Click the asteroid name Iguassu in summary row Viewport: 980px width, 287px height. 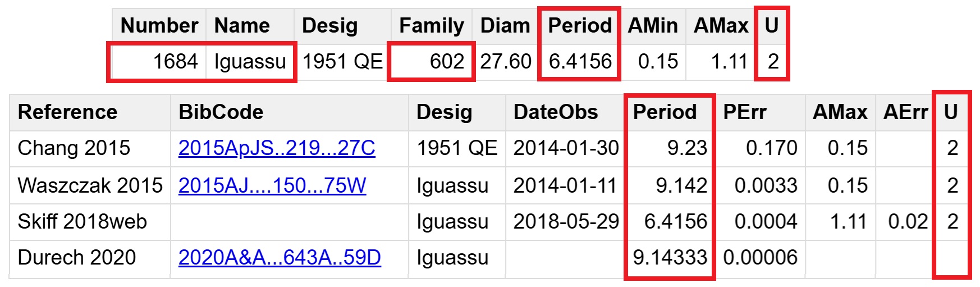(x=250, y=62)
